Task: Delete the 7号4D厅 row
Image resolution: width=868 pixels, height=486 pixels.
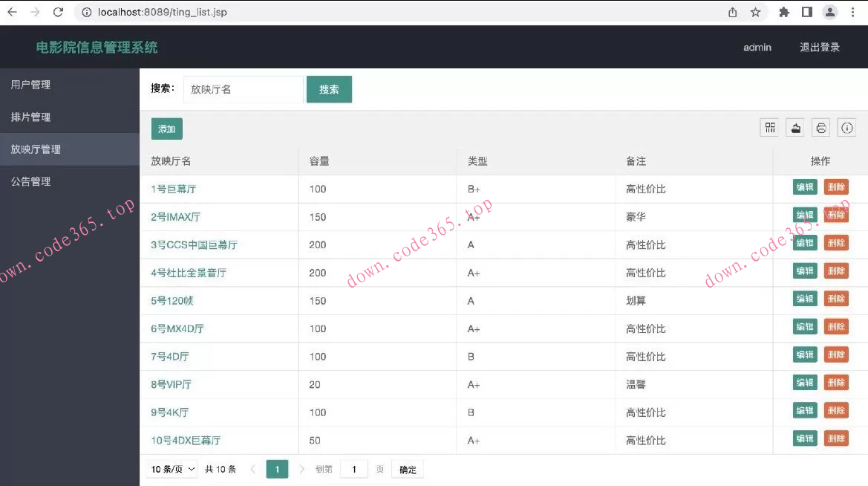Action: coord(836,354)
